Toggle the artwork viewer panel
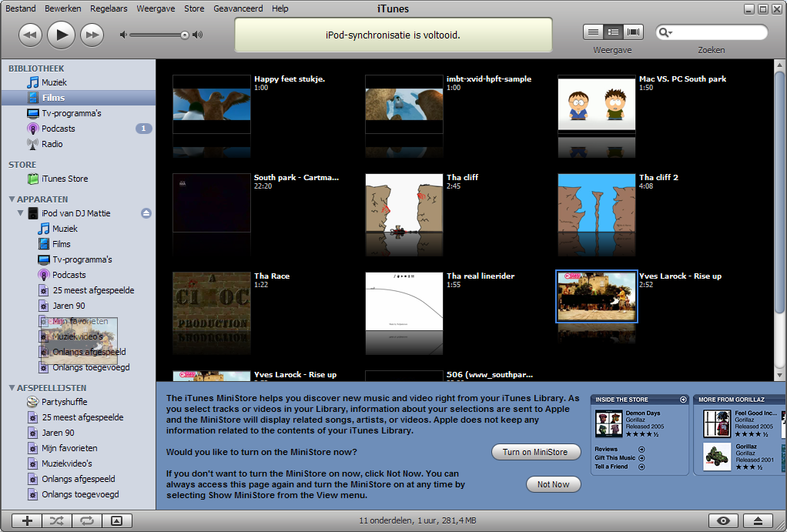 pos(117,521)
